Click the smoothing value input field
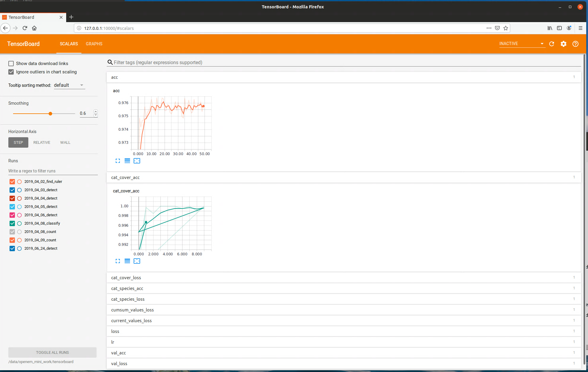 click(x=86, y=113)
